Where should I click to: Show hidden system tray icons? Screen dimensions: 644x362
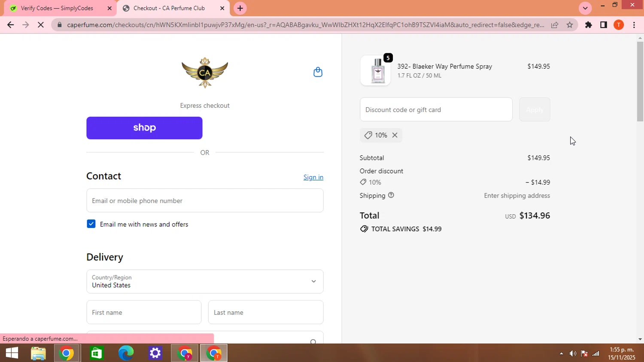click(x=561, y=353)
